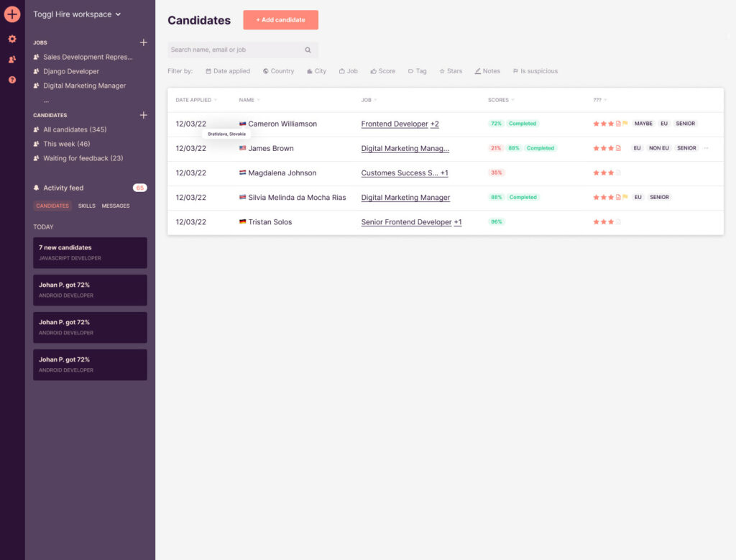The width and height of the screenshot is (736, 560).
Task: Toggle a star on Tristan Solos's rating
Action: pyautogui.click(x=604, y=221)
